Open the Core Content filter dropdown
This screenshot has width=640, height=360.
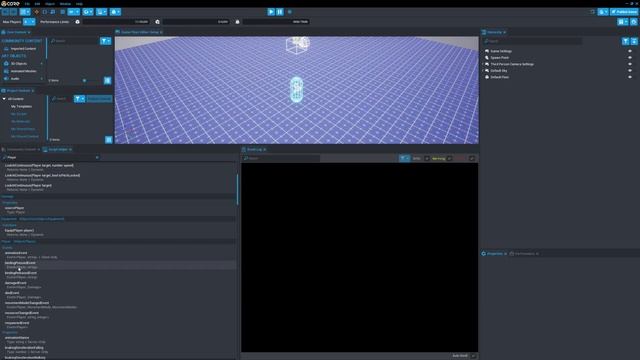pos(105,41)
